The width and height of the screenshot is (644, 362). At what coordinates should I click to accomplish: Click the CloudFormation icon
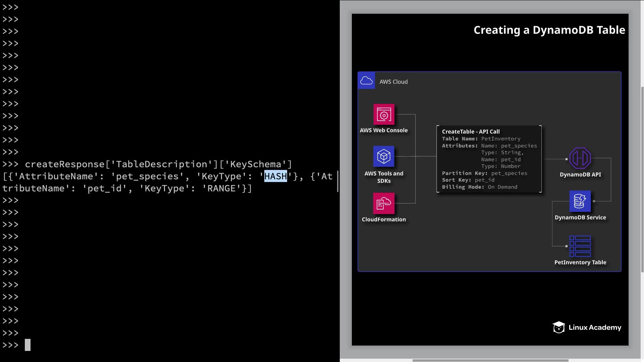(x=384, y=203)
